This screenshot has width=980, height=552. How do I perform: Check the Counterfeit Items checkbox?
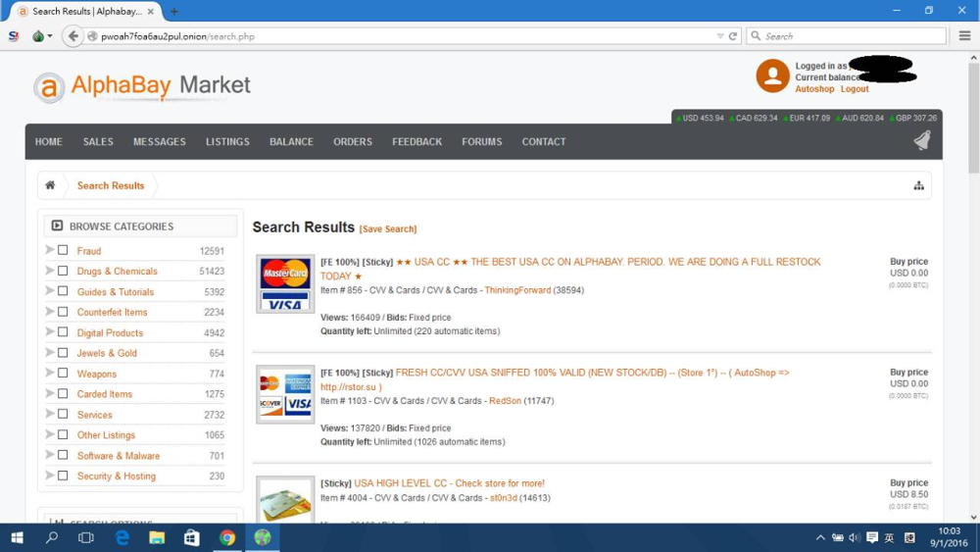click(63, 312)
